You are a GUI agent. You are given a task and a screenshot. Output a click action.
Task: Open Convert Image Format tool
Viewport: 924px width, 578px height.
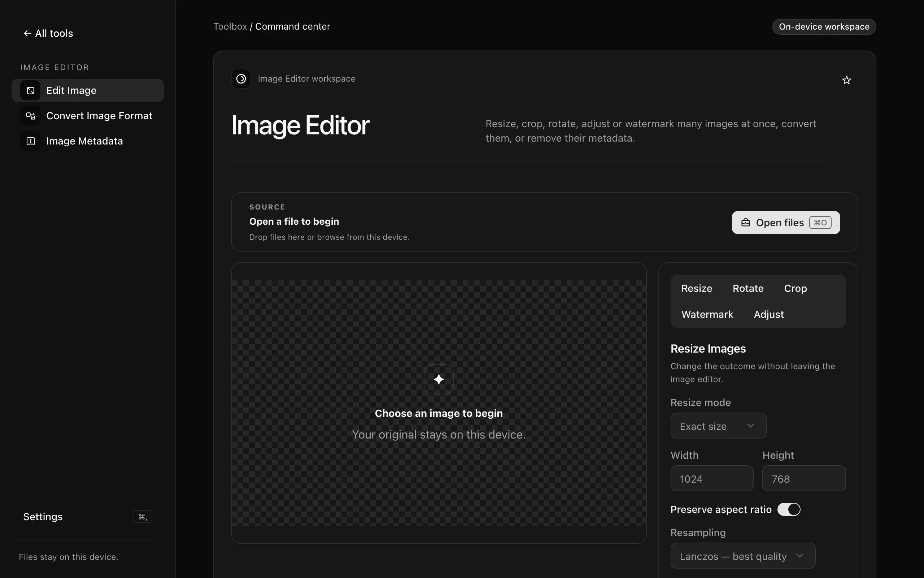[88, 116]
